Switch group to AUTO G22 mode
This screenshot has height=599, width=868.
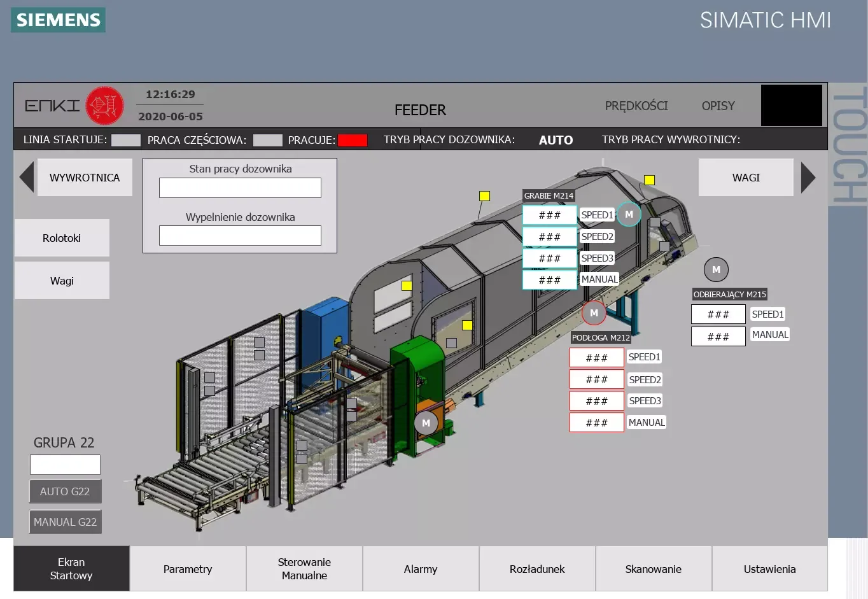(65, 491)
